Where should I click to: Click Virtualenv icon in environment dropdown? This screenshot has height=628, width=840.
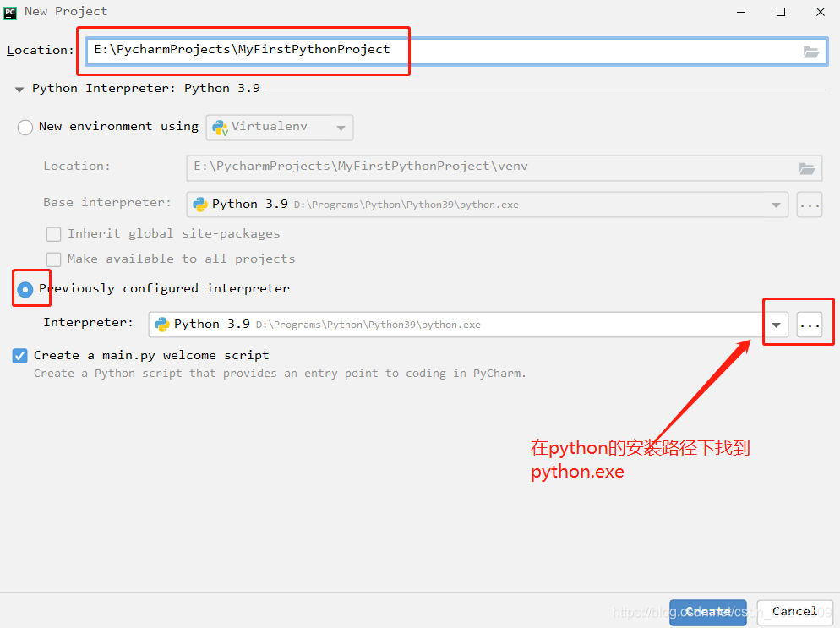point(220,128)
